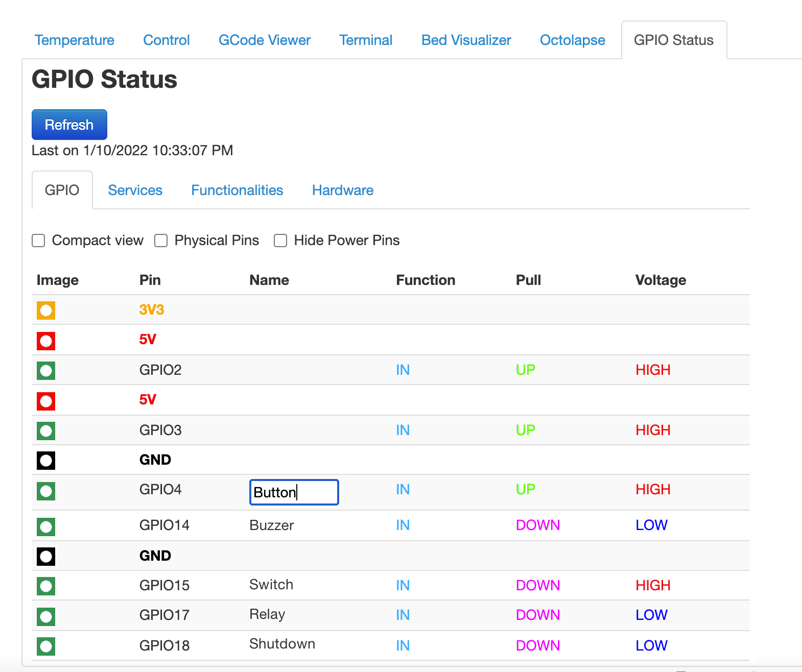Click the GPIO2 pin label
Image resolution: width=802 pixels, height=672 pixels.
click(160, 370)
